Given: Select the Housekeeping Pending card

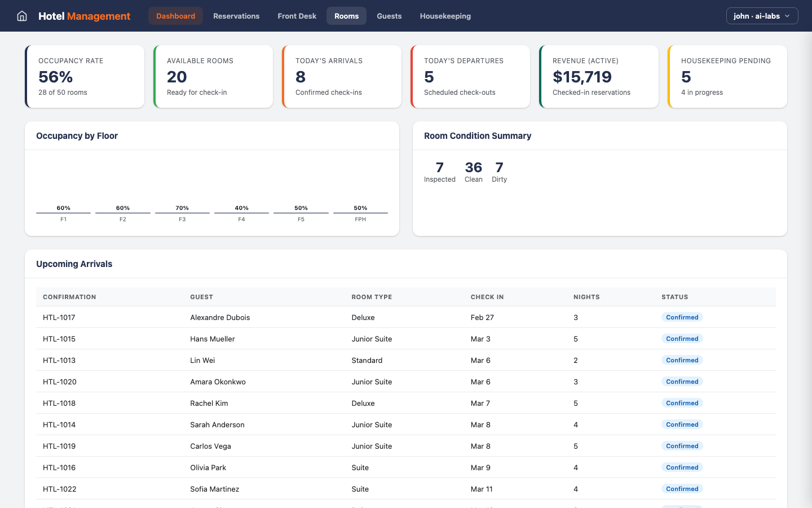Looking at the screenshot, I should 727,76.
